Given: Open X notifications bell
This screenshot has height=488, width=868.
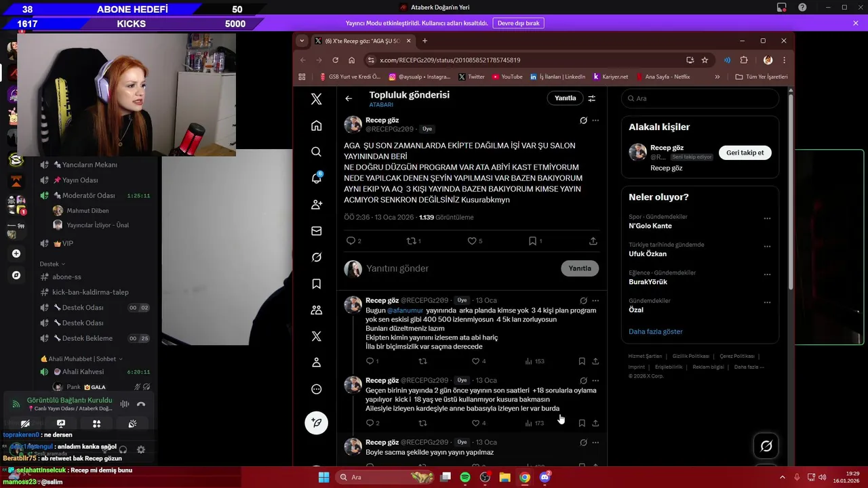Looking at the screenshot, I should (316, 178).
